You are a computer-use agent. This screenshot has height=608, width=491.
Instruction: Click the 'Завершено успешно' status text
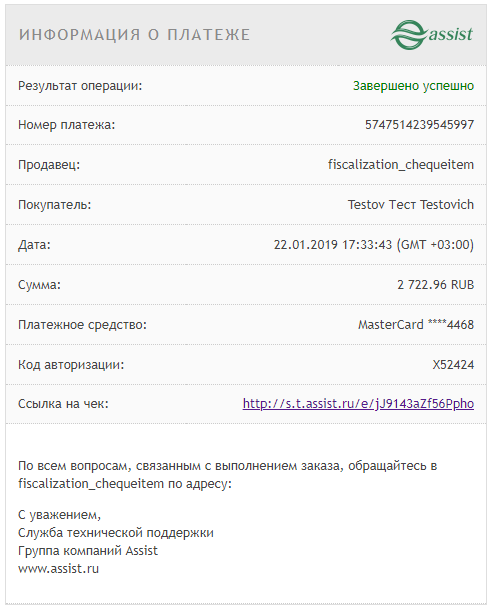tap(413, 86)
